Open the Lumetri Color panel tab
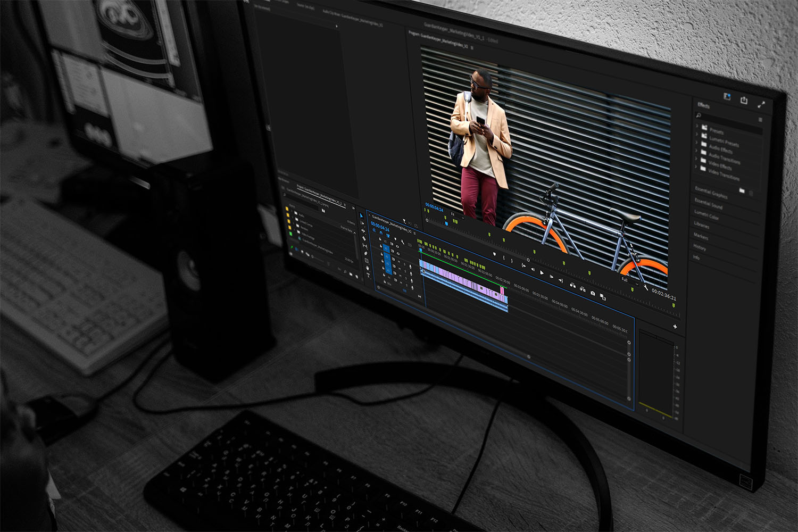Screen dimensions: 798x532 [x=706, y=215]
